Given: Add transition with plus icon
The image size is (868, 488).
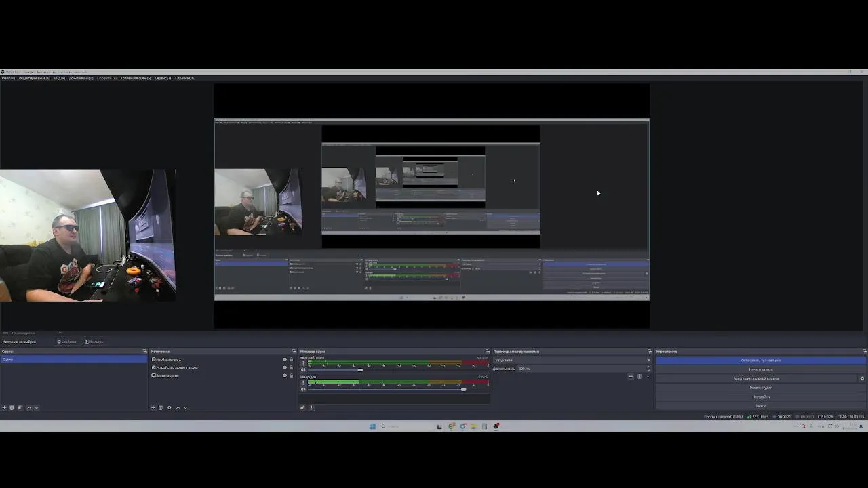Looking at the screenshot, I should [631, 376].
